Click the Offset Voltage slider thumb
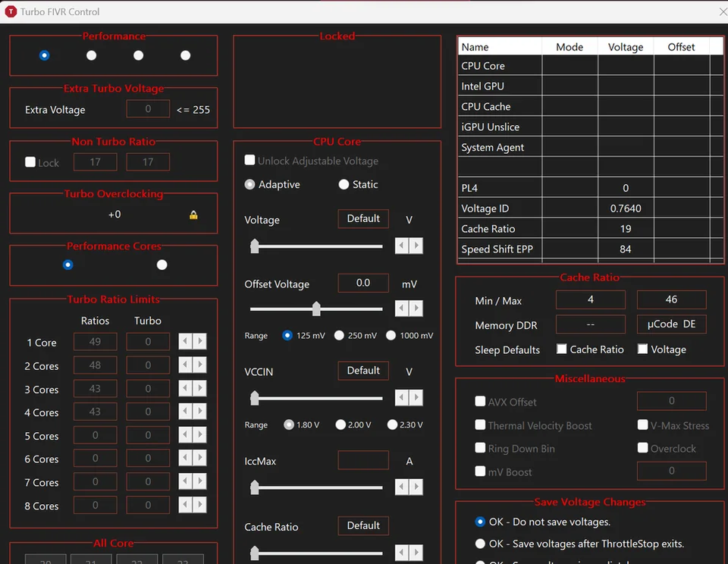Image resolution: width=728 pixels, height=564 pixels. click(316, 309)
